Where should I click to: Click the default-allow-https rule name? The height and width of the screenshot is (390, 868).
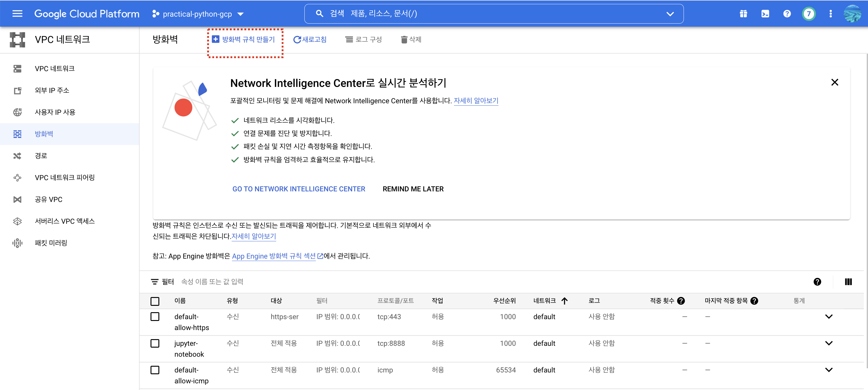[191, 322]
